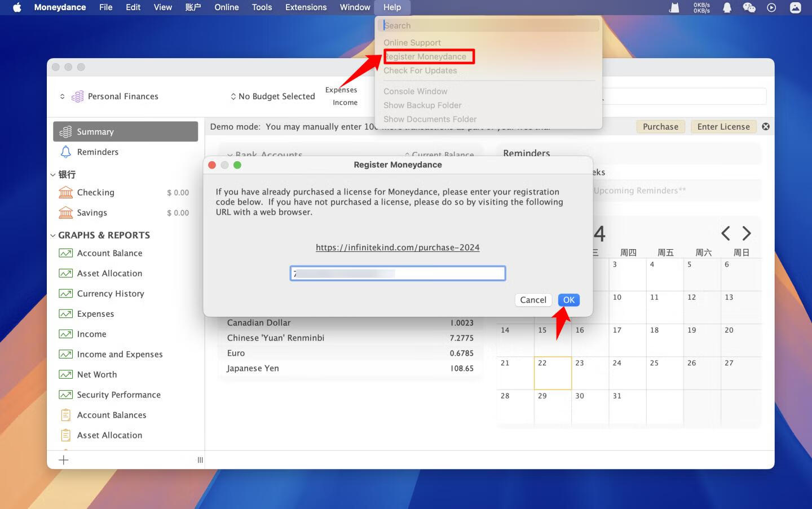Click Cancel in Register Moneydance dialog

tap(533, 300)
